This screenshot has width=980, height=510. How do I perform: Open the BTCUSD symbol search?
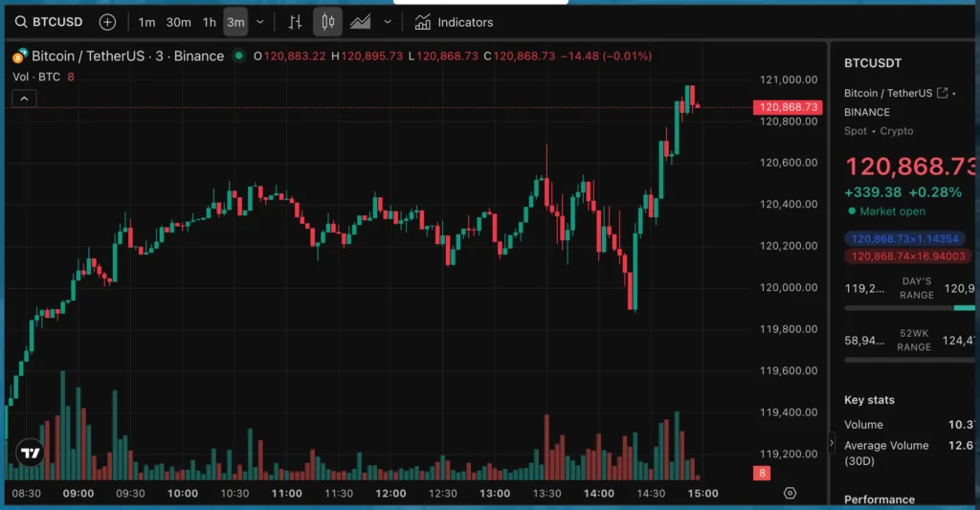[x=49, y=21]
